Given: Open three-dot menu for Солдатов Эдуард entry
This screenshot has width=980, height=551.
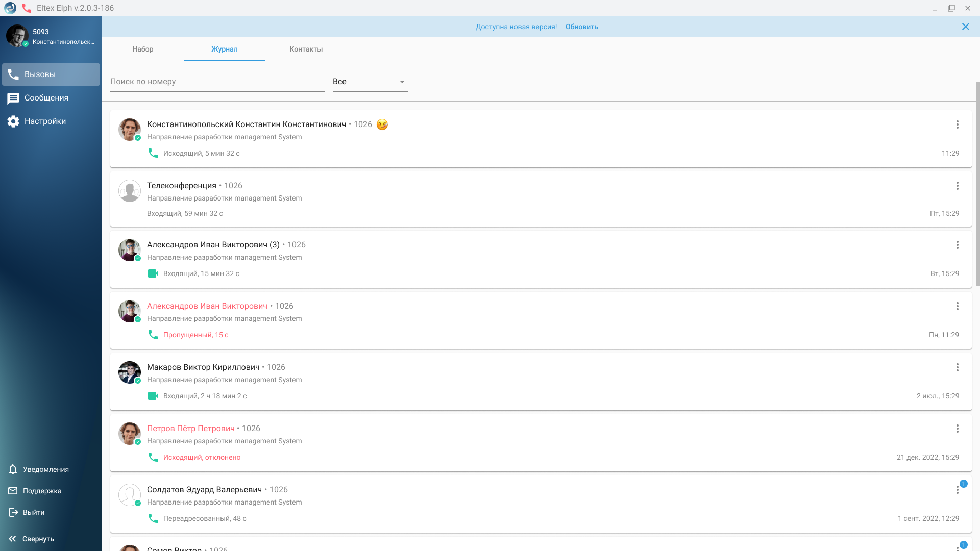Looking at the screenshot, I should pos(957,490).
